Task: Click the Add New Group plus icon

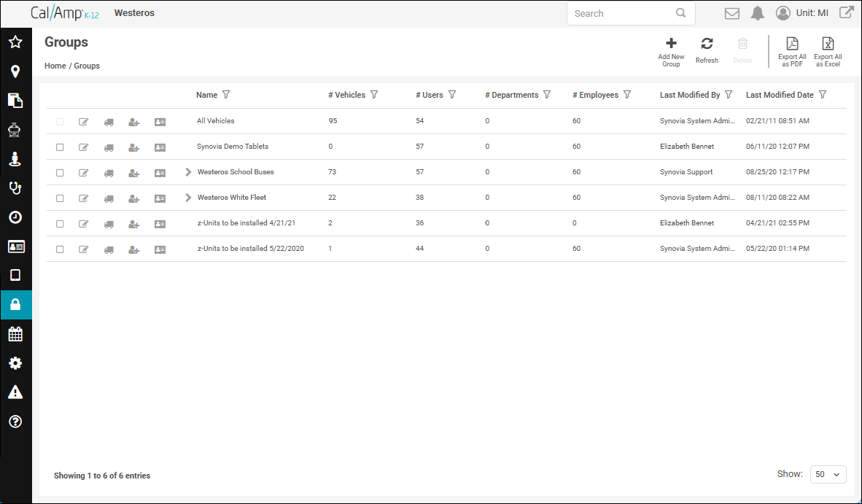Action: coord(671,44)
